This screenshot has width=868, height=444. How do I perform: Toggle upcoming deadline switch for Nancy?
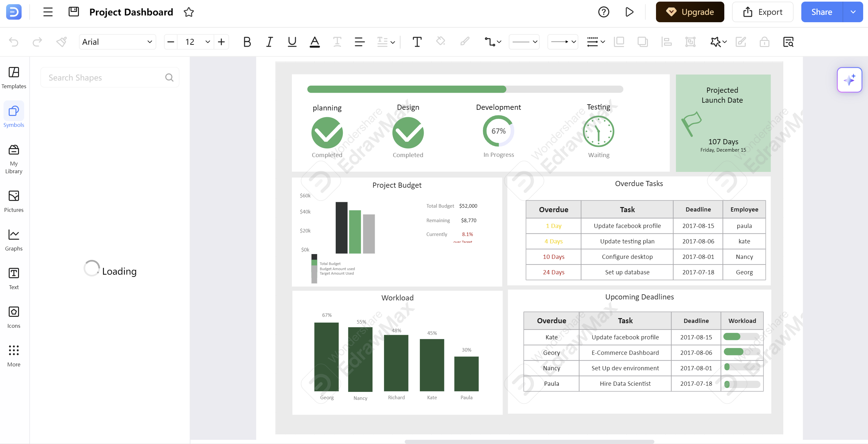point(740,367)
